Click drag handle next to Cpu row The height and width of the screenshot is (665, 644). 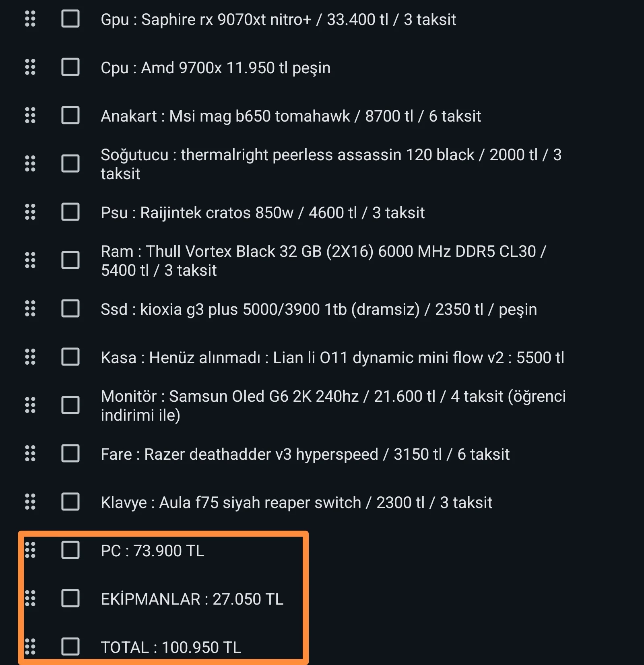point(30,67)
